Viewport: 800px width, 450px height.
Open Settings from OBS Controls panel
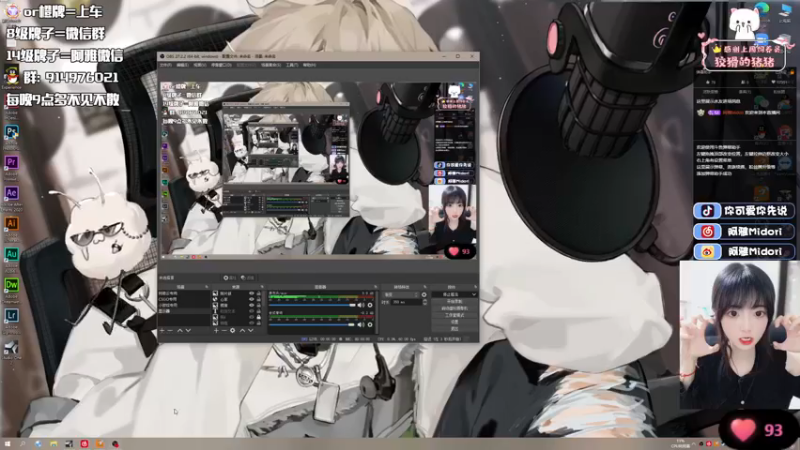454,322
